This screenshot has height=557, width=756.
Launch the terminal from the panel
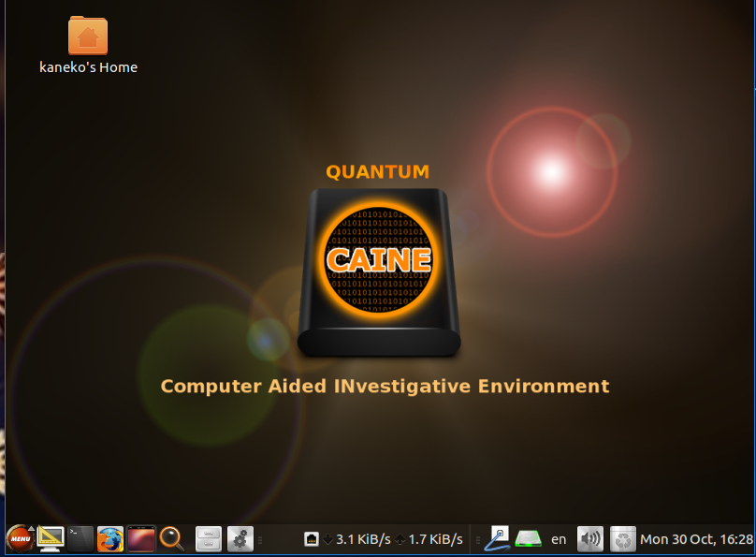(x=80, y=539)
